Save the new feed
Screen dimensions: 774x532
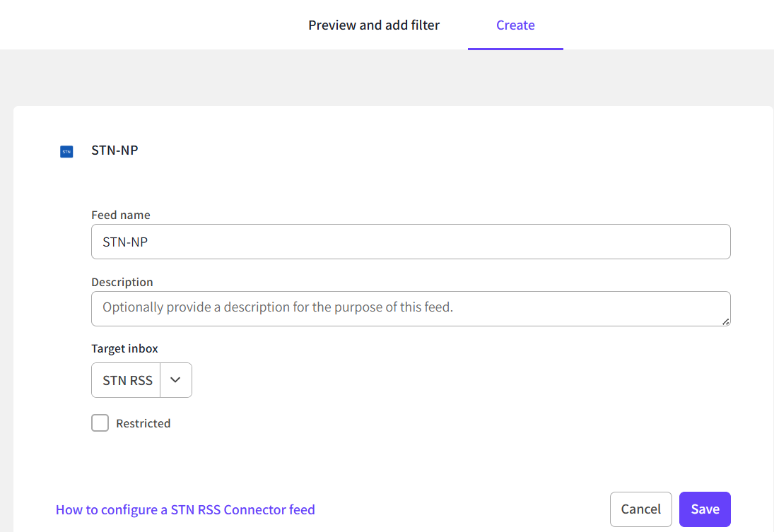pyautogui.click(x=705, y=509)
